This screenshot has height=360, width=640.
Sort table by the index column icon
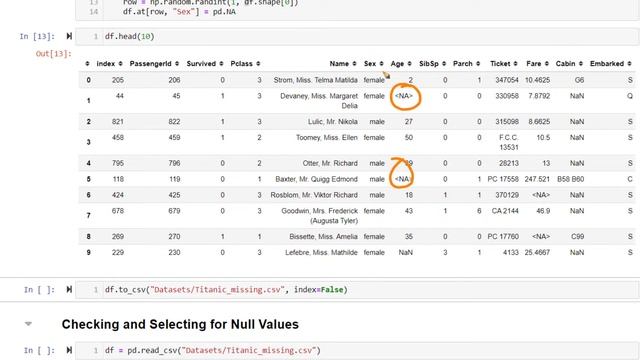[120, 64]
